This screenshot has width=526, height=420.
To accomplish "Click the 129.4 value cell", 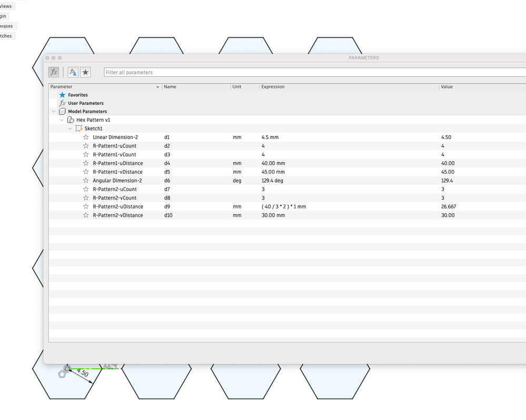I will (x=447, y=181).
